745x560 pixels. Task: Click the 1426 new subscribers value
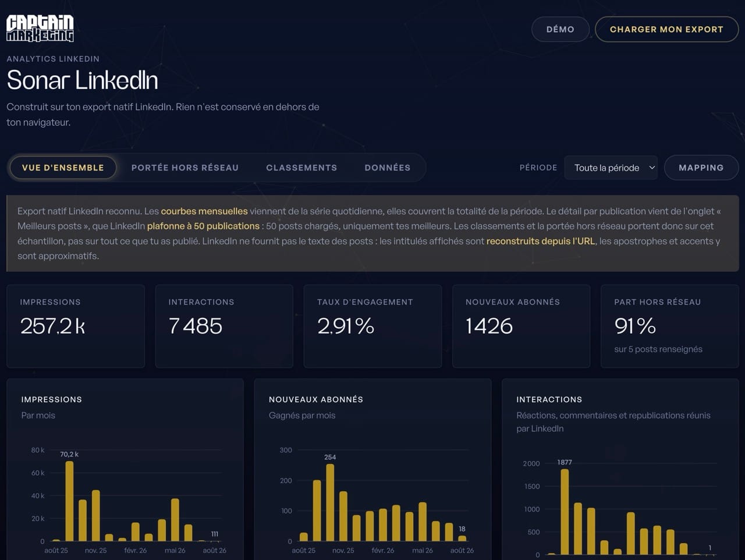(x=489, y=326)
